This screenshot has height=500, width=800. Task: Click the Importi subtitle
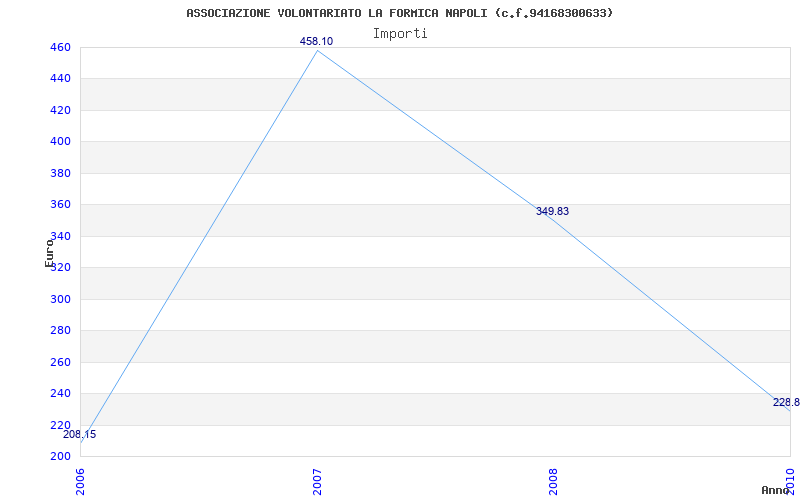point(400,33)
